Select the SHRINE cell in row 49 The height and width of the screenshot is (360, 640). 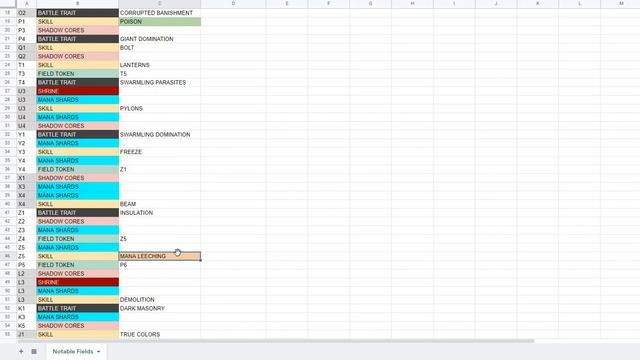coord(78,282)
